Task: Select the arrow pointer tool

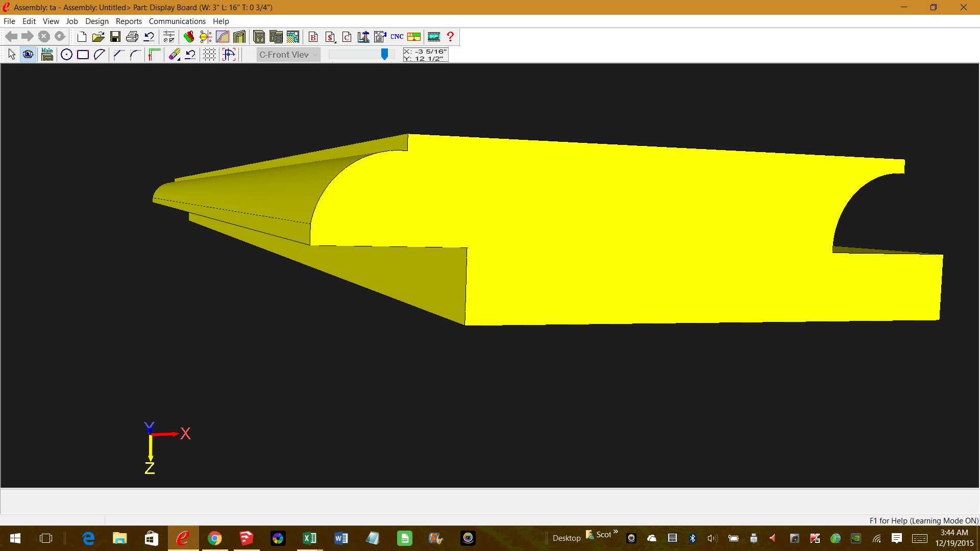Action: point(12,55)
